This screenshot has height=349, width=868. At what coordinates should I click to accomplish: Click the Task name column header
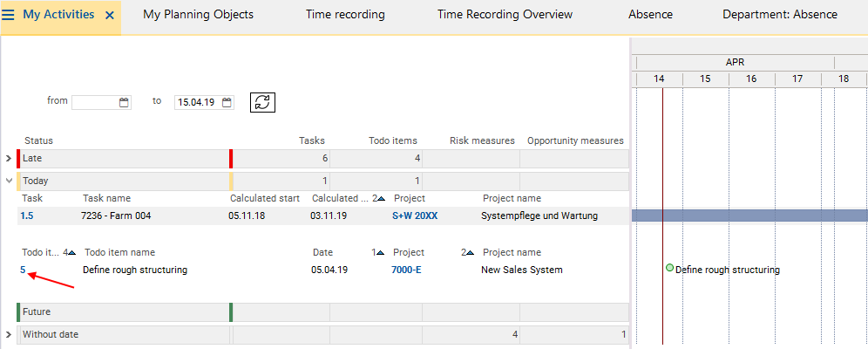click(x=107, y=198)
